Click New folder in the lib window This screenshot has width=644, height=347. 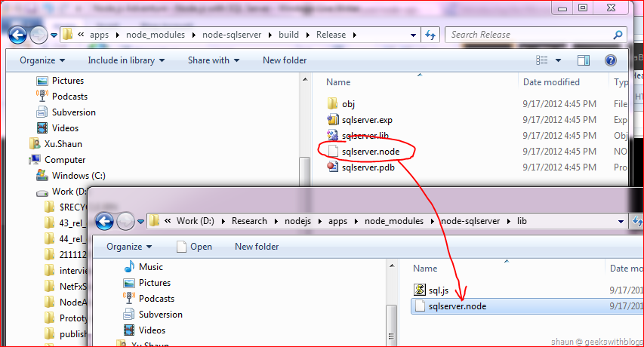coord(257,247)
